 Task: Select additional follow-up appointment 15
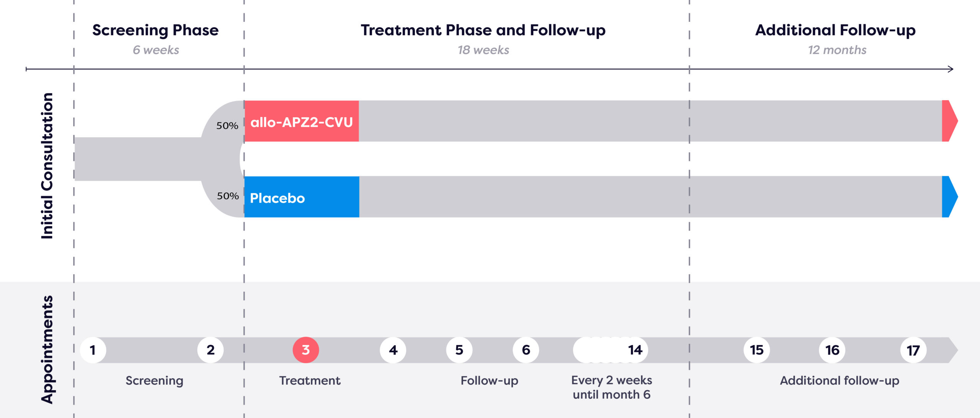click(x=757, y=350)
